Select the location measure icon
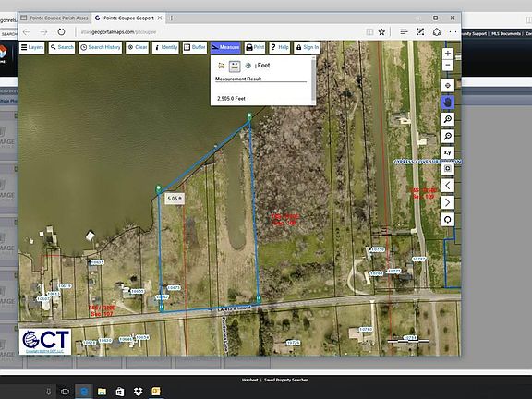This screenshot has height=399, width=532. tap(248, 66)
